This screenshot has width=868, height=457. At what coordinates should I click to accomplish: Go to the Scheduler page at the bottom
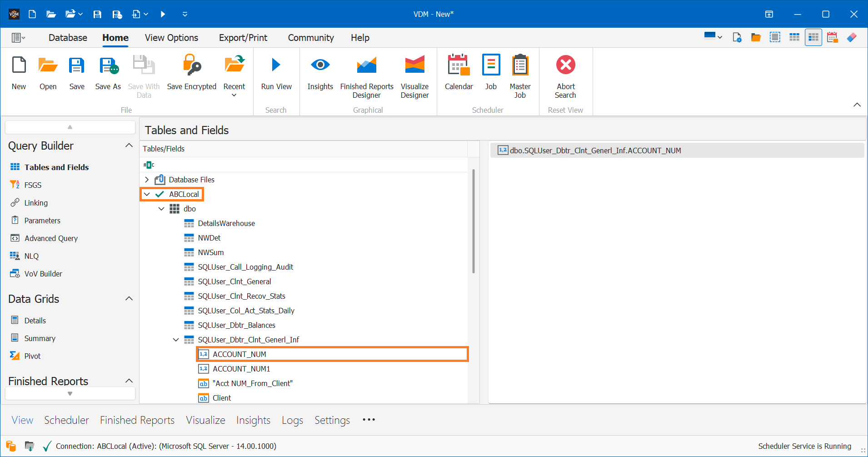pyautogui.click(x=66, y=420)
